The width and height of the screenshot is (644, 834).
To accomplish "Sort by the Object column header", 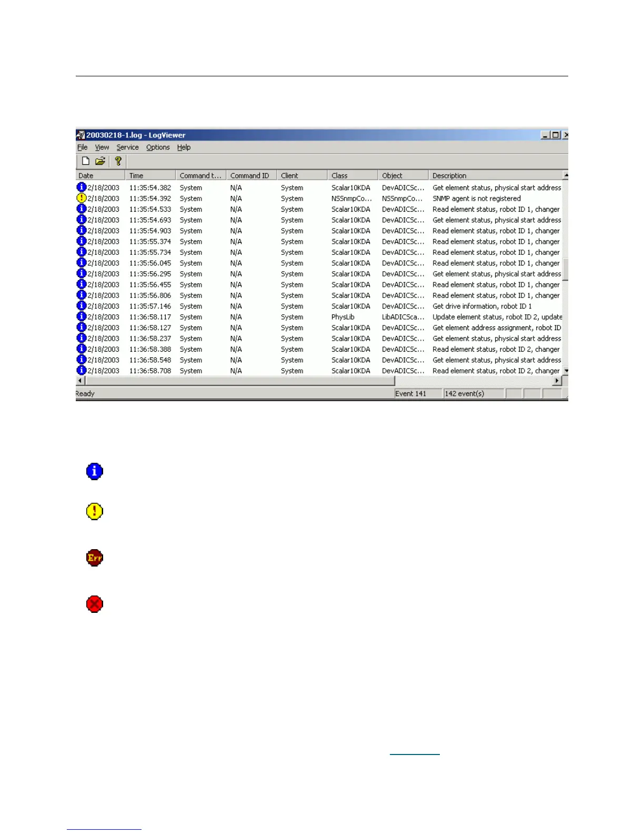I will click(x=403, y=175).
